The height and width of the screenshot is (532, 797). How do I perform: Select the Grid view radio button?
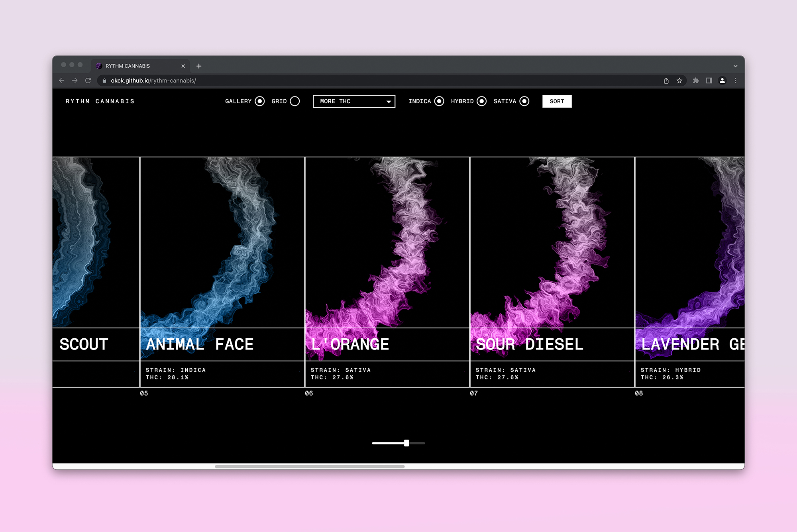coord(295,101)
